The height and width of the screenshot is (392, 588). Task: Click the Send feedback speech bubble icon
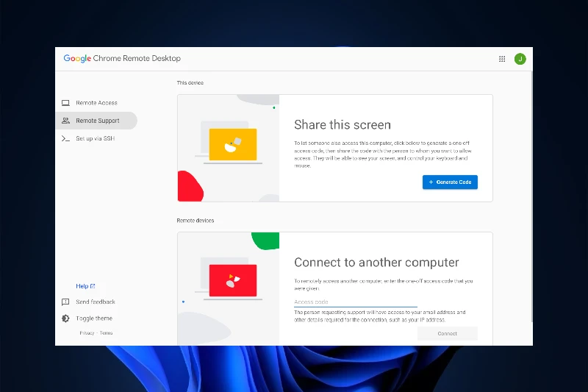tap(65, 302)
